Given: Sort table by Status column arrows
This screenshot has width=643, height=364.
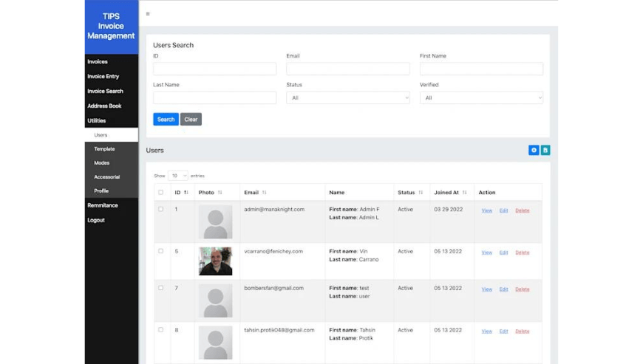Looking at the screenshot, I should coord(421,193).
